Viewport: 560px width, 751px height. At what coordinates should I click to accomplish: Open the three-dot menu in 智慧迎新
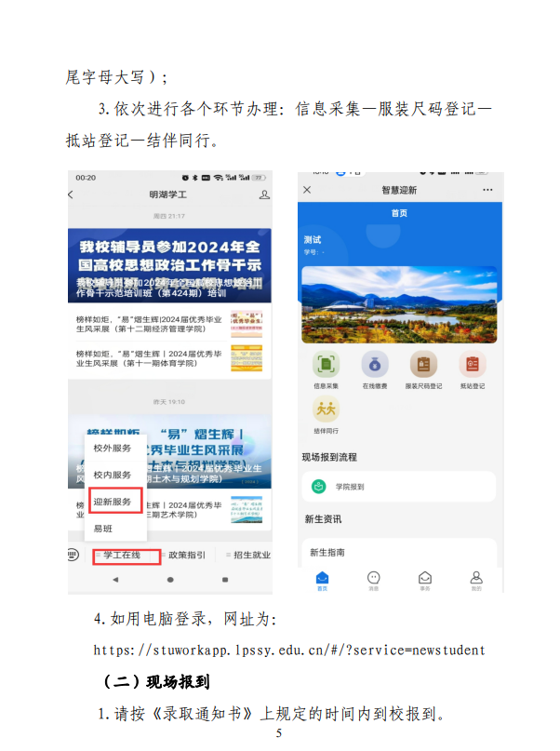tap(487, 190)
